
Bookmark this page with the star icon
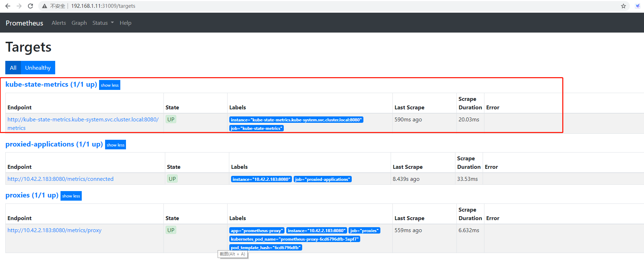click(x=623, y=6)
